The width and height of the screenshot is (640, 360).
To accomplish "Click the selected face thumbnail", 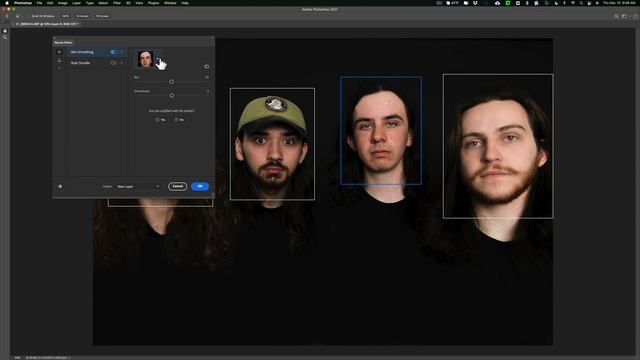I will (x=146, y=59).
